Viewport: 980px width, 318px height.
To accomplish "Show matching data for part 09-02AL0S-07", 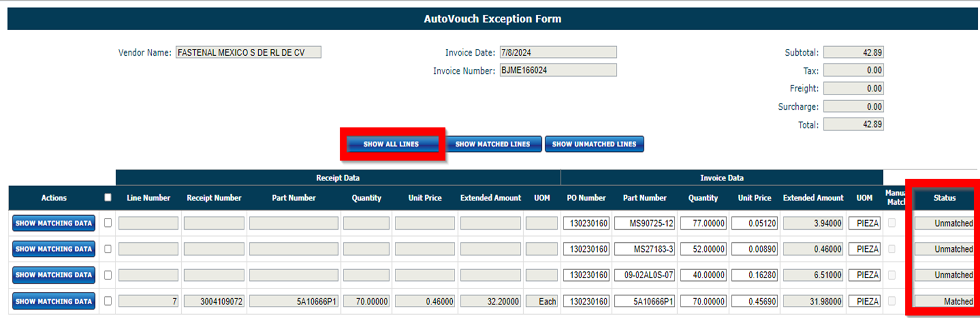I will coord(53,275).
